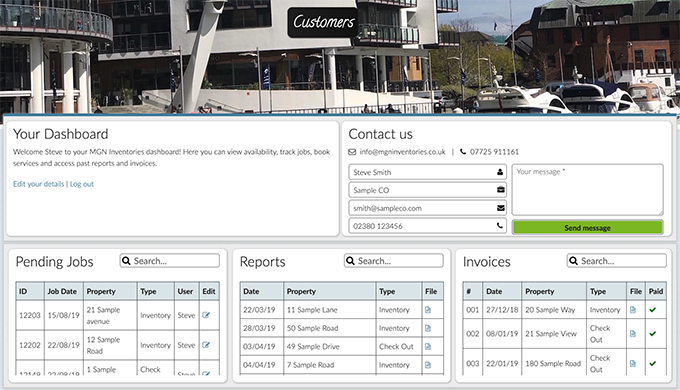Click job date 22/08/19 for job 12202
The width and height of the screenshot is (680, 390).
coord(64,345)
